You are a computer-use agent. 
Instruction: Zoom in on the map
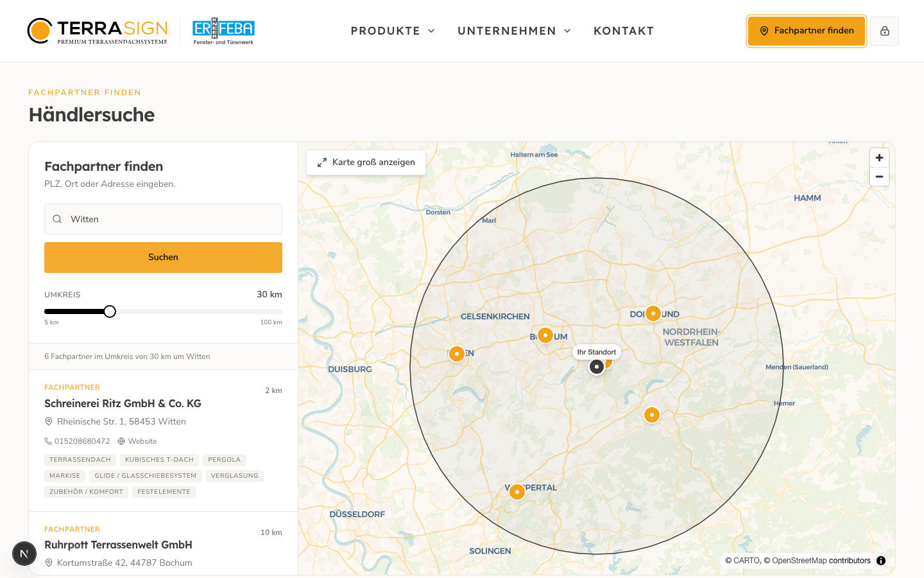coord(879,158)
